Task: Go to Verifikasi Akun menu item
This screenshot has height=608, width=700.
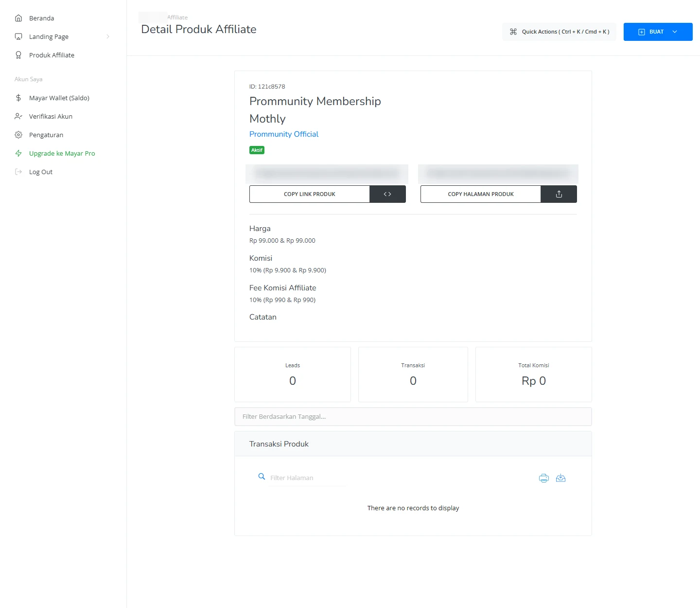Action: pyautogui.click(x=51, y=116)
